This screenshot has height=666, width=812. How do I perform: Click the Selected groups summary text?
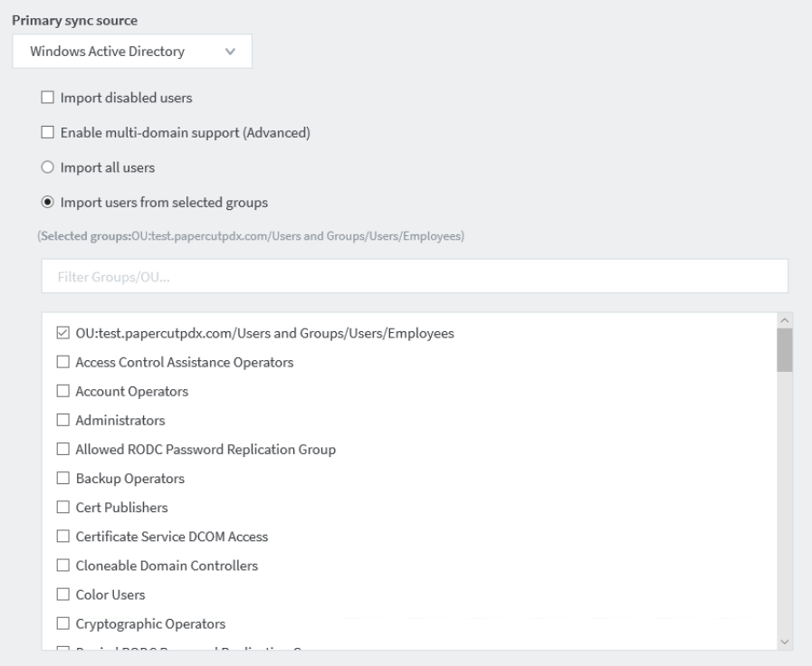pos(251,236)
